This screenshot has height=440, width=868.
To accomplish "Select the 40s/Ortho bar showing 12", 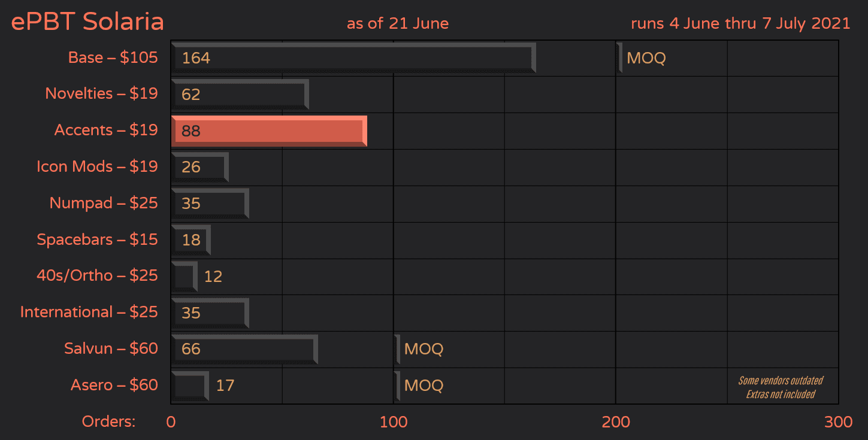I will pyautogui.click(x=183, y=276).
